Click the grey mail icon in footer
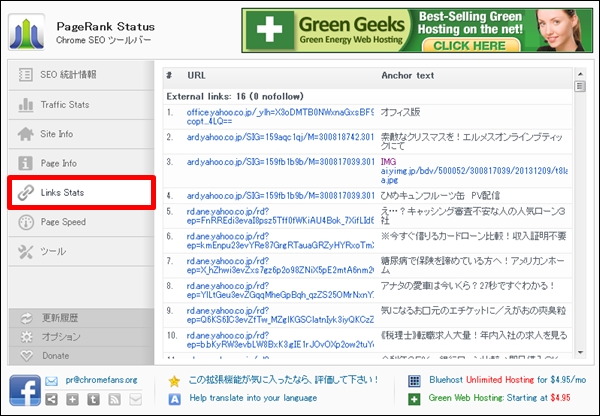The height and width of the screenshot is (416, 600). click(135, 400)
